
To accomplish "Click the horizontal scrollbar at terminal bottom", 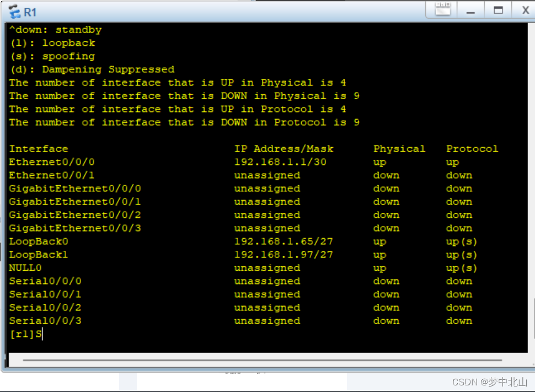I will tap(262, 360).
